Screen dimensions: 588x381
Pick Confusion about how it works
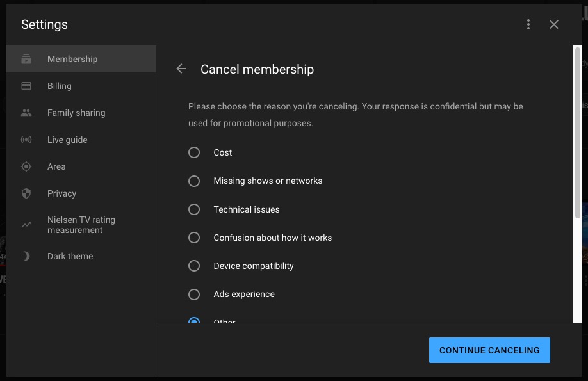coord(194,238)
